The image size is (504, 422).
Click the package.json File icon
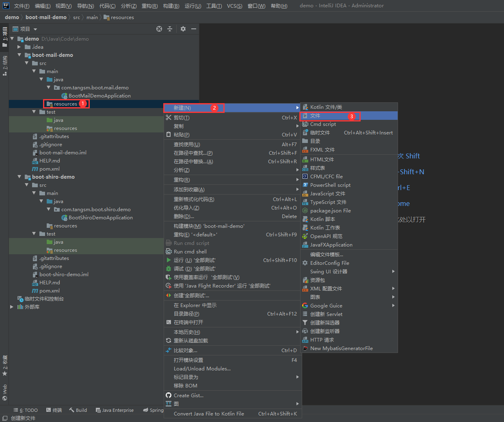[x=305, y=211]
